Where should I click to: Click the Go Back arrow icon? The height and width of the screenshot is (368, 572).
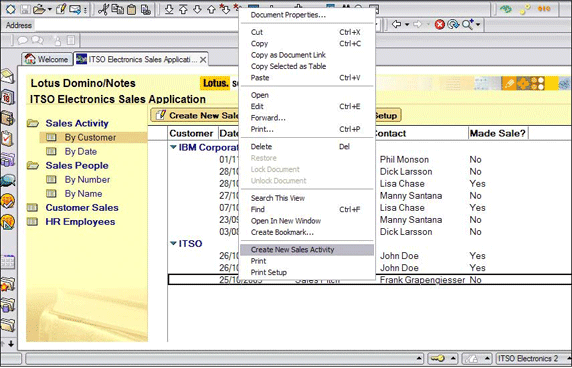pos(396,24)
